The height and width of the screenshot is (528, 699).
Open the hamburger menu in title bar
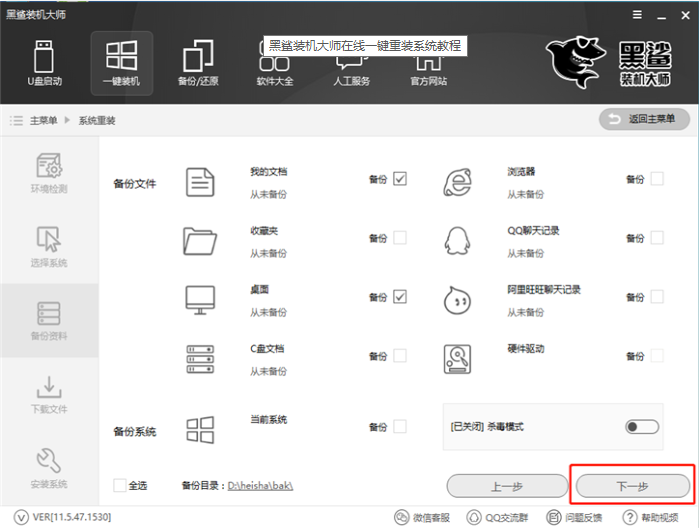pyautogui.click(x=635, y=15)
